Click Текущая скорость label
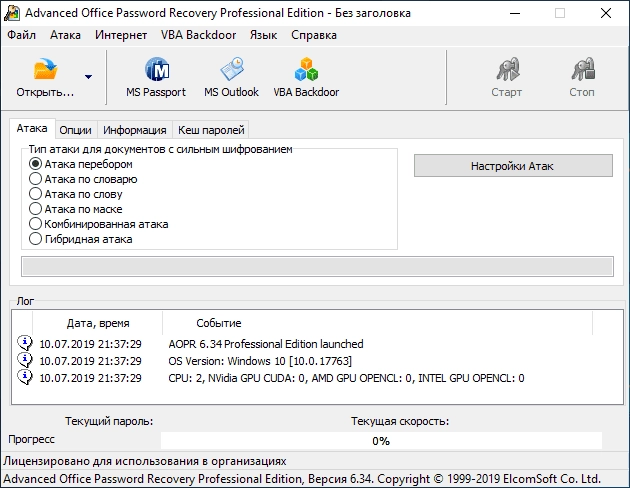 click(400, 421)
